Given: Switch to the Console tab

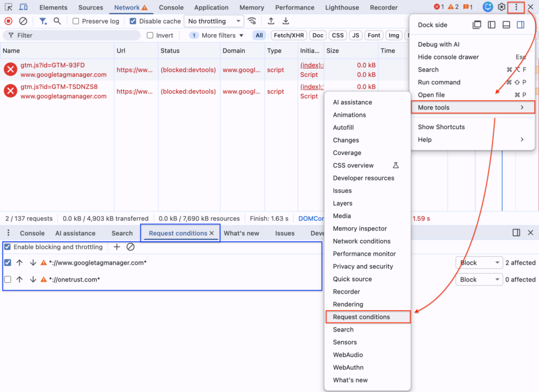Looking at the screenshot, I should pos(171,7).
